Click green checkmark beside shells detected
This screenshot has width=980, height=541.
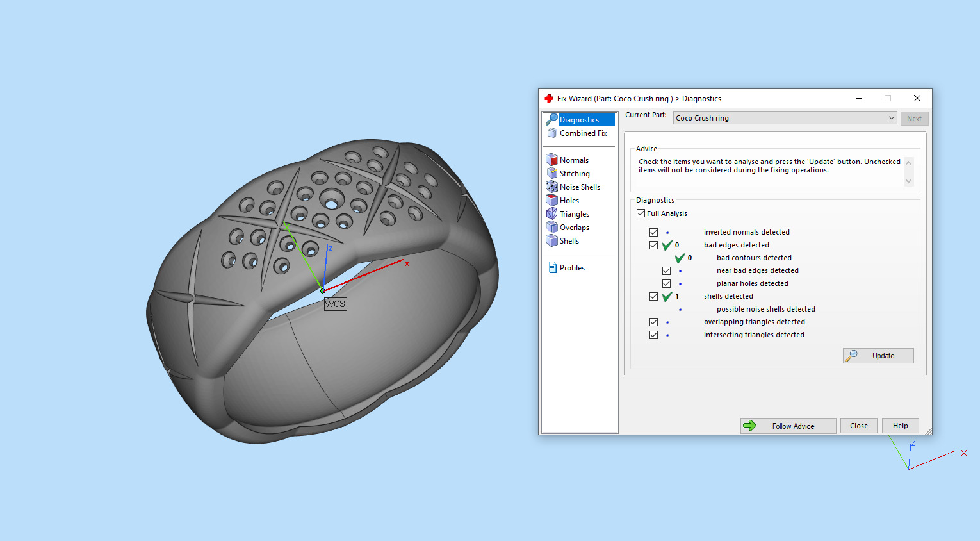[x=667, y=296]
